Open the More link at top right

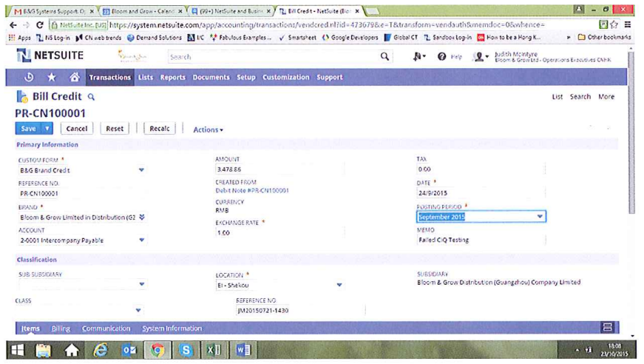[x=606, y=97]
